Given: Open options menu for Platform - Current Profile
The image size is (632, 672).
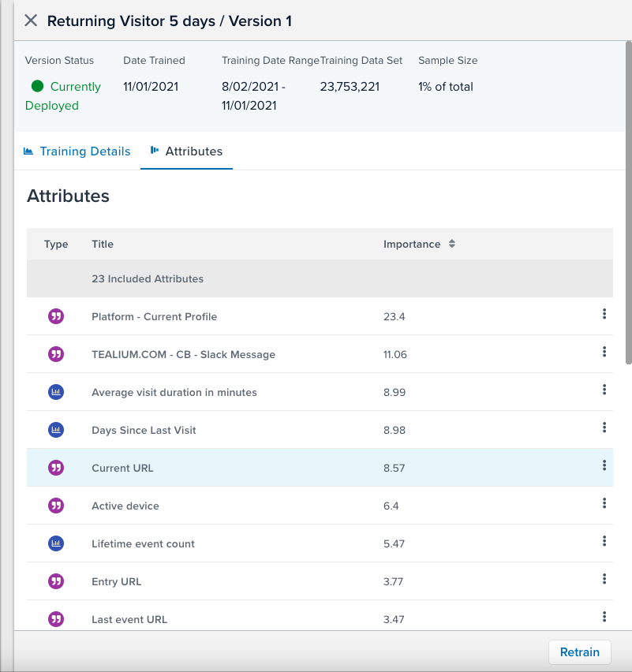Looking at the screenshot, I should click(x=604, y=315).
